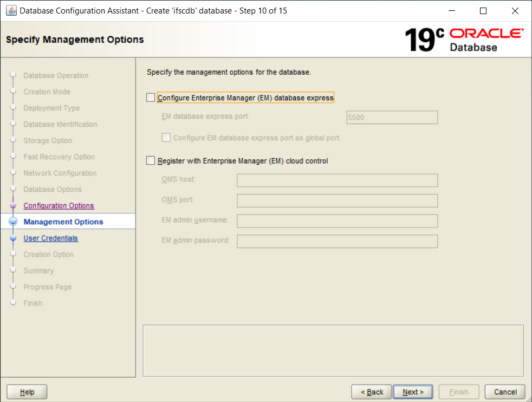
Task: Click the Management Options step indicator circle
Action: coord(14,222)
